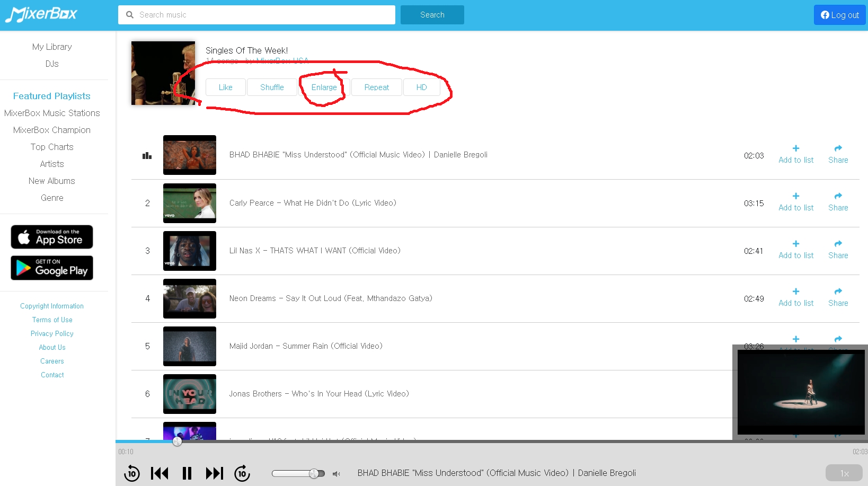This screenshot has width=868, height=486.
Task: Open My Library
Action: pos(52,47)
